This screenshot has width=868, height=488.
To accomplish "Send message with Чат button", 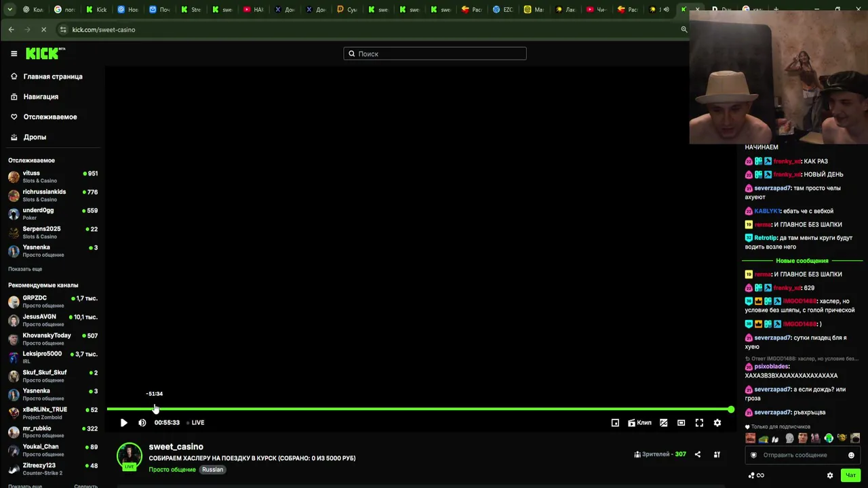I will (850, 476).
